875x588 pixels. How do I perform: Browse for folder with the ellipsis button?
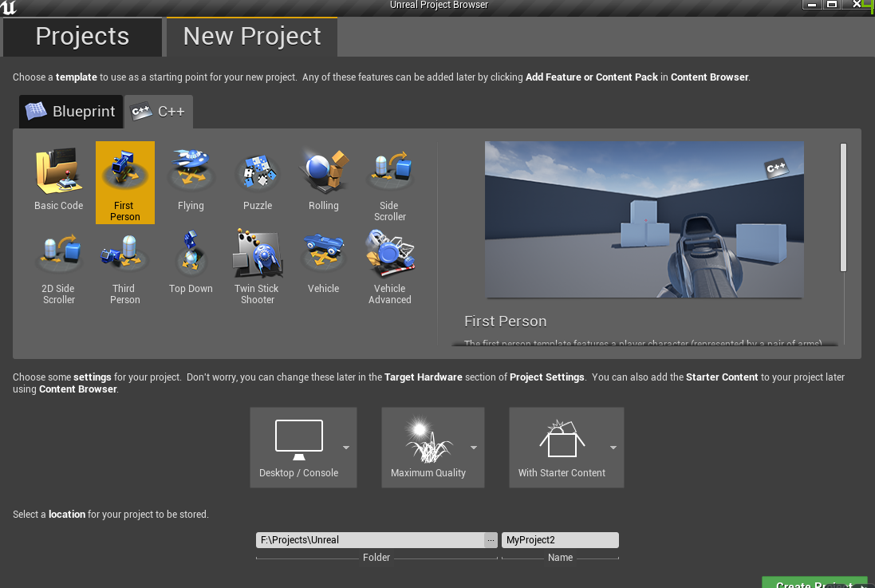coord(491,540)
